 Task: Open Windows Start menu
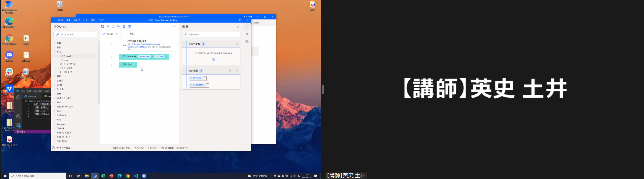point(5,176)
